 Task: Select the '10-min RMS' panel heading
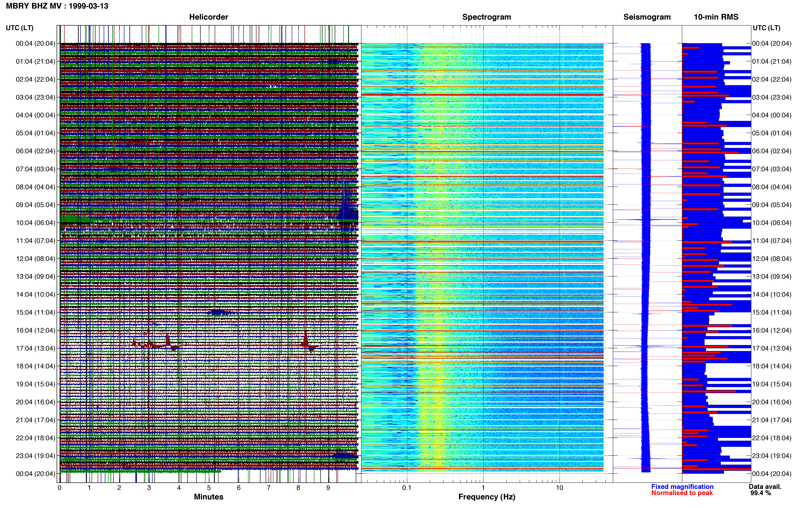pos(716,17)
